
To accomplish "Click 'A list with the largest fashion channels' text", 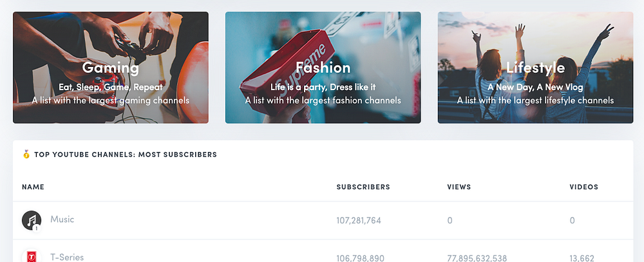I will [x=323, y=100].
